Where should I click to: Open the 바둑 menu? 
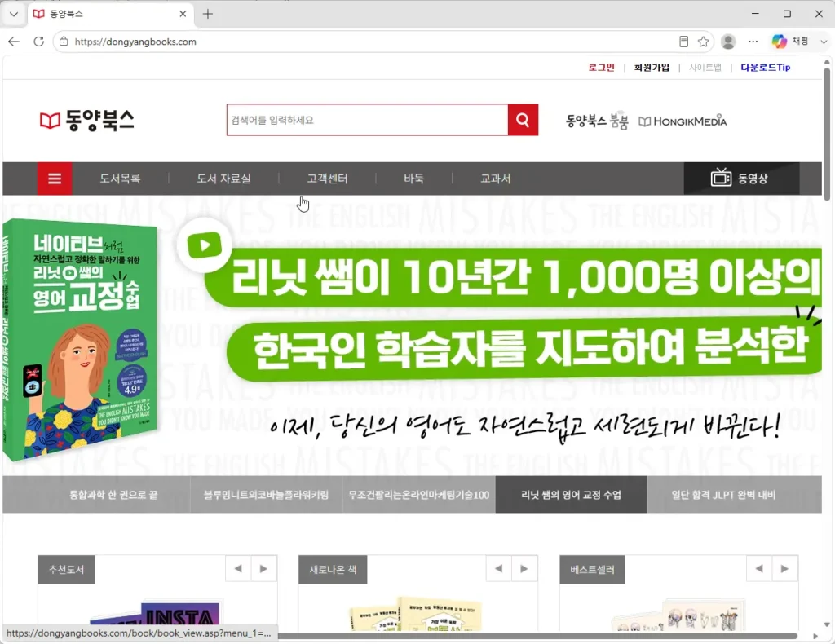coord(413,179)
